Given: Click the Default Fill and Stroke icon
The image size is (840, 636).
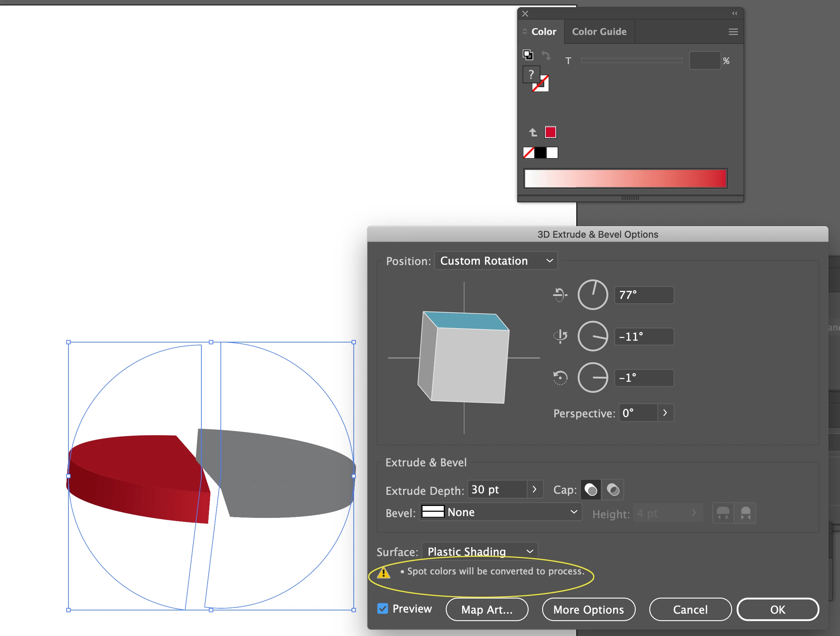Looking at the screenshot, I should click(528, 55).
